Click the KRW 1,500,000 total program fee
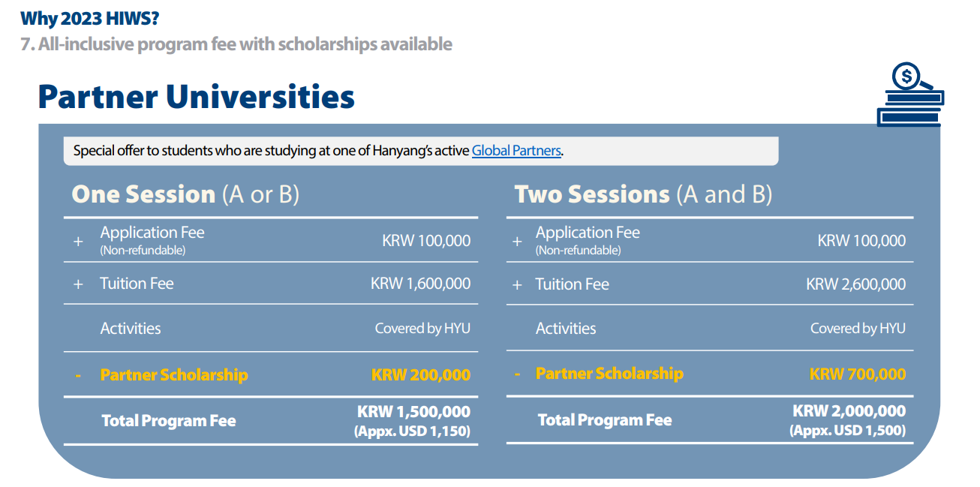980x487 pixels. (x=413, y=412)
